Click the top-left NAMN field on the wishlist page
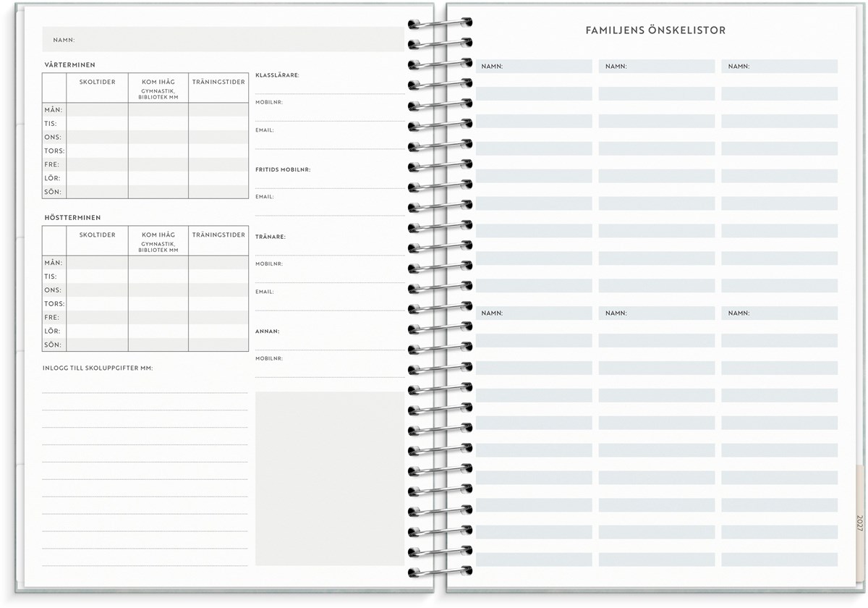 pos(534,67)
